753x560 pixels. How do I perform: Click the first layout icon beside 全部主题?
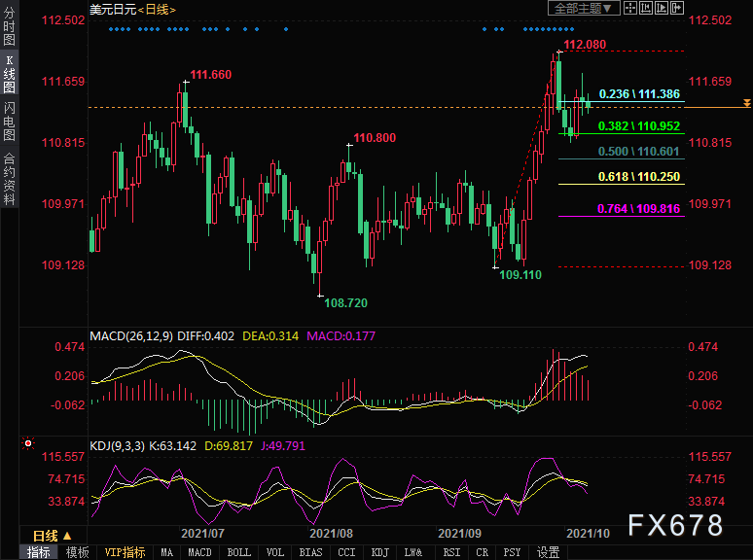click(x=632, y=9)
